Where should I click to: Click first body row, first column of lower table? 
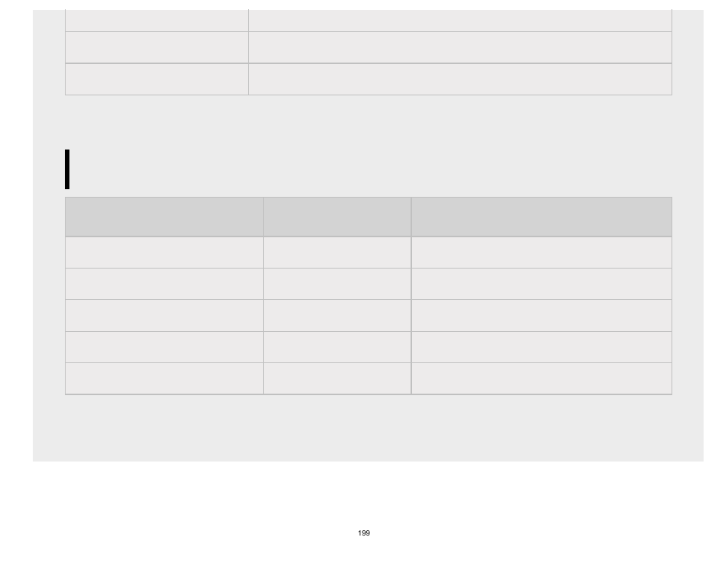click(164, 253)
